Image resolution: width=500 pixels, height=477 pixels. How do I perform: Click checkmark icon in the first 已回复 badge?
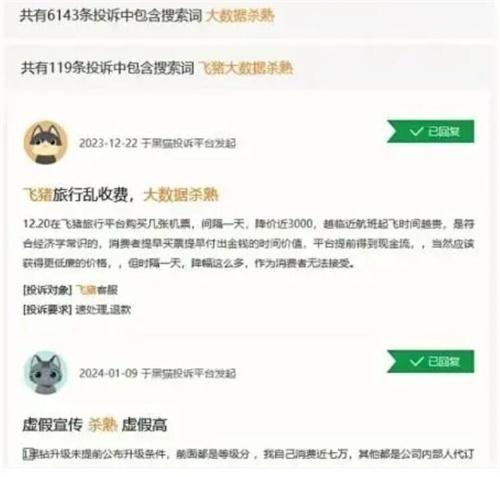[416, 131]
